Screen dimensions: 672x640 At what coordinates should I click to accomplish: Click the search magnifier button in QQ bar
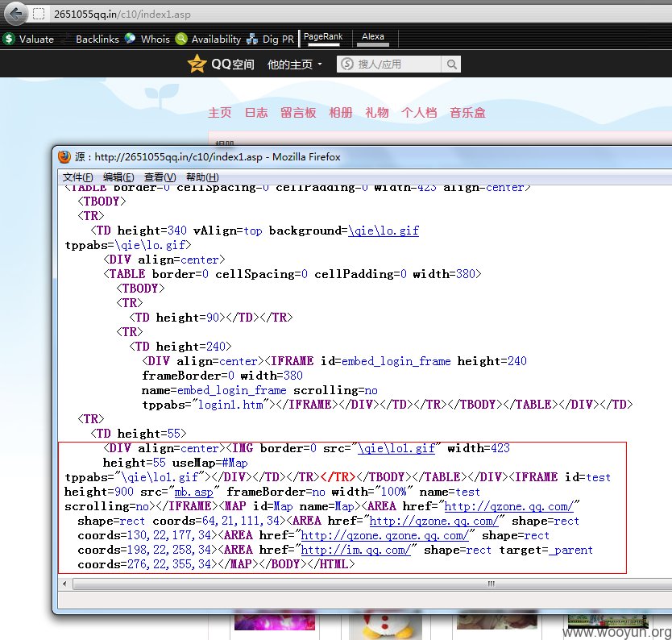pyautogui.click(x=451, y=64)
